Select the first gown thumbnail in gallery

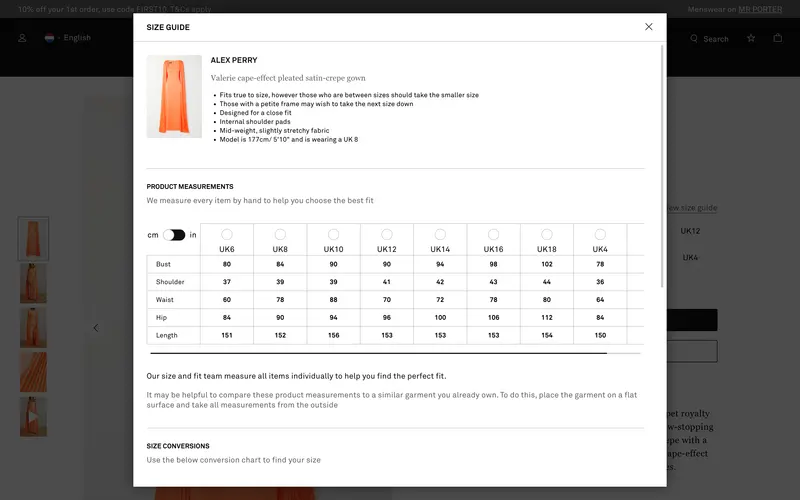click(33, 239)
